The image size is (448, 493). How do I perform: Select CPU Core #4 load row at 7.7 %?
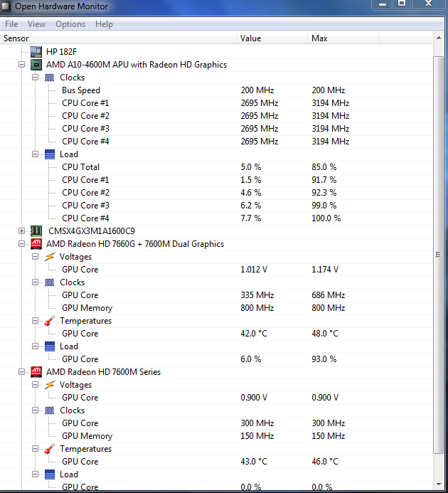(x=216, y=218)
